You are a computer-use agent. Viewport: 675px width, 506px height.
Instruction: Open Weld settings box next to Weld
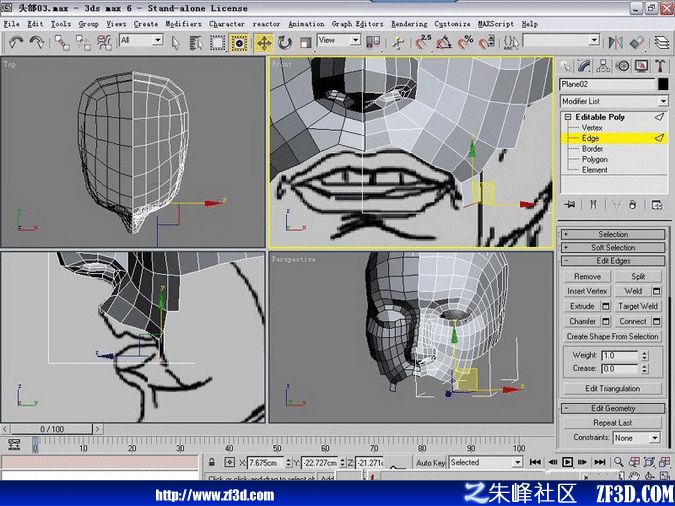coord(656,291)
